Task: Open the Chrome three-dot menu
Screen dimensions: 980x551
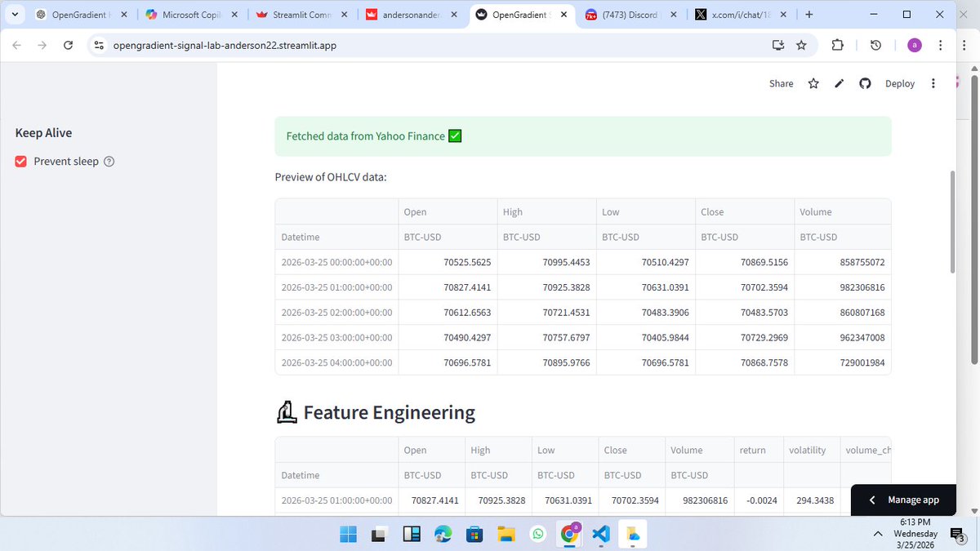Action: [941, 46]
